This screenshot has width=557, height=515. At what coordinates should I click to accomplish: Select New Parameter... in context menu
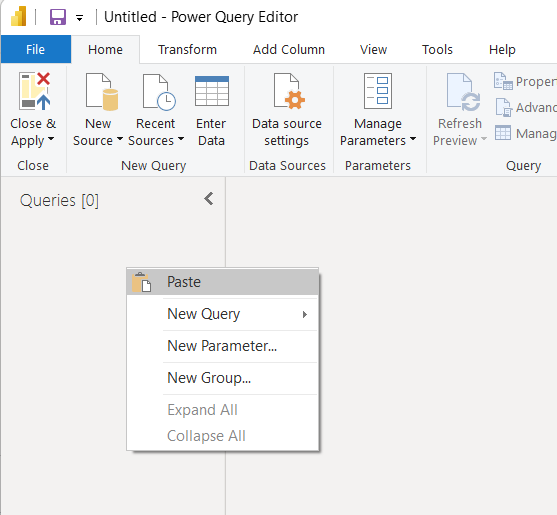coord(222,346)
